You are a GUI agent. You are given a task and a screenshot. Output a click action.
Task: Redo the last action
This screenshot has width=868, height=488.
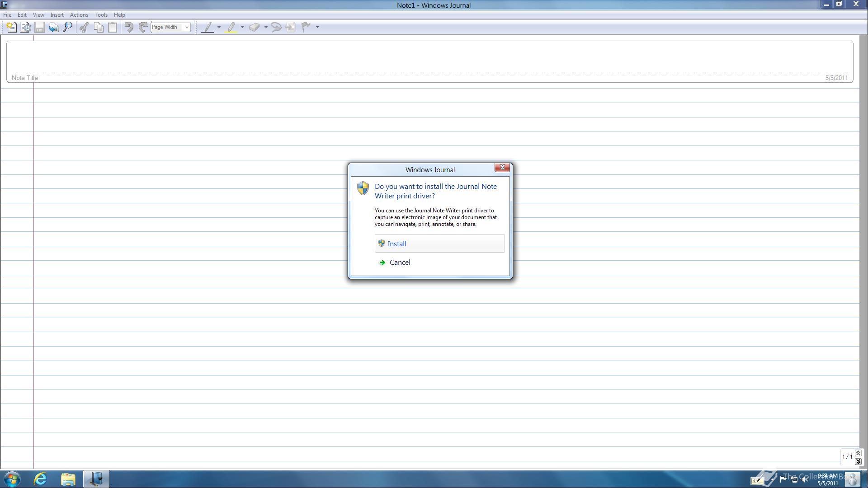(x=143, y=27)
